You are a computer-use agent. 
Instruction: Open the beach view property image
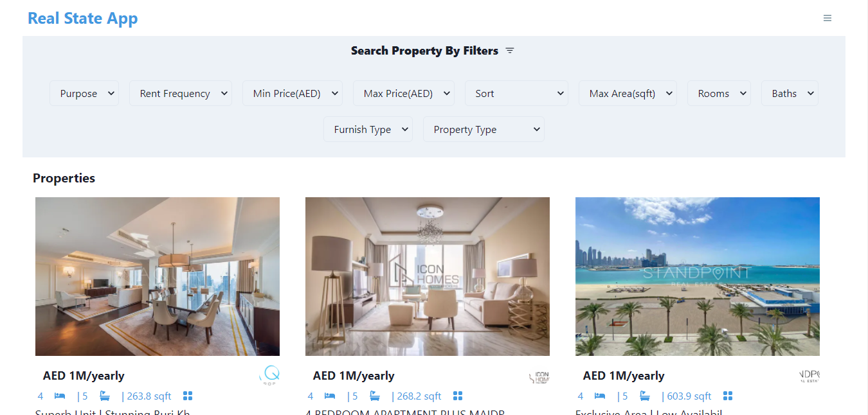pyautogui.click(x=698, y=276)
